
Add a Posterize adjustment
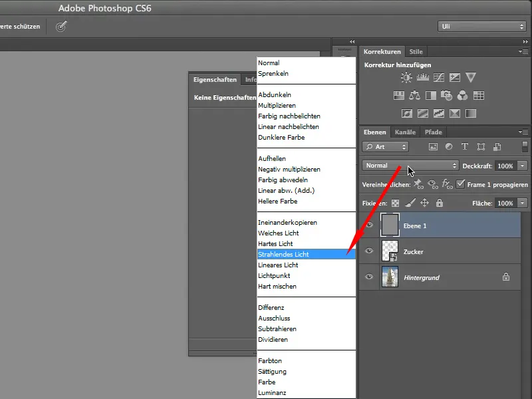pyautogui.click(x=423, y=113)
